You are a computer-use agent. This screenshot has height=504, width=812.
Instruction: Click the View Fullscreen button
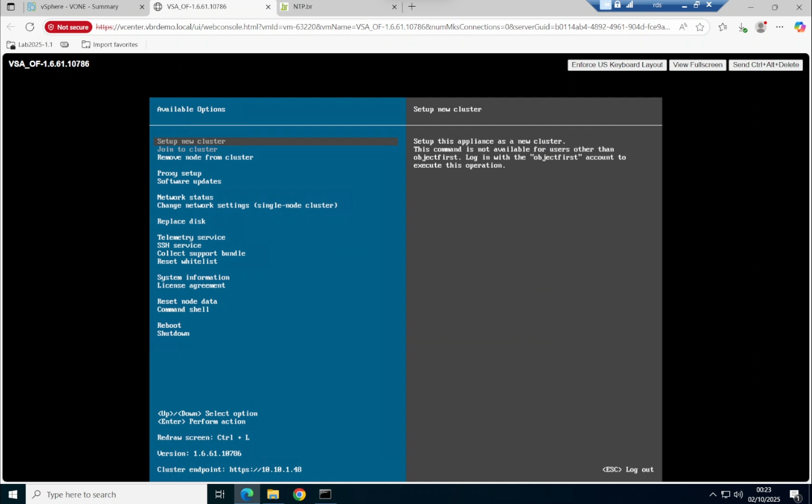pyautogui.click(x=697, y=65)
